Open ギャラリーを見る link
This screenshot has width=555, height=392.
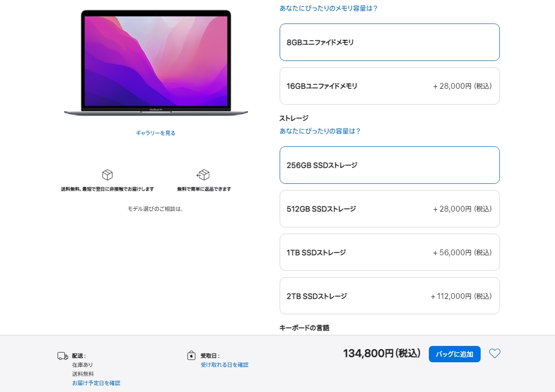(155, 133)
